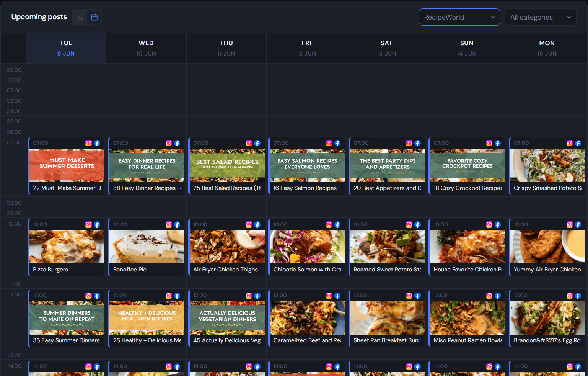
Task: Select the SUN 14 JUN column header
Action: click(x=467, y=48)
